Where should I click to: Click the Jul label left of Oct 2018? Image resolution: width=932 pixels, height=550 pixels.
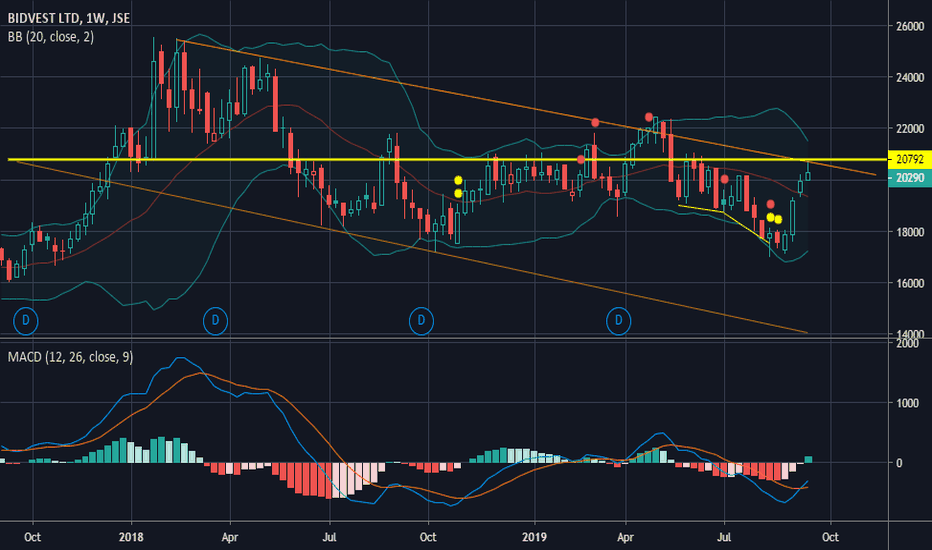329,537
